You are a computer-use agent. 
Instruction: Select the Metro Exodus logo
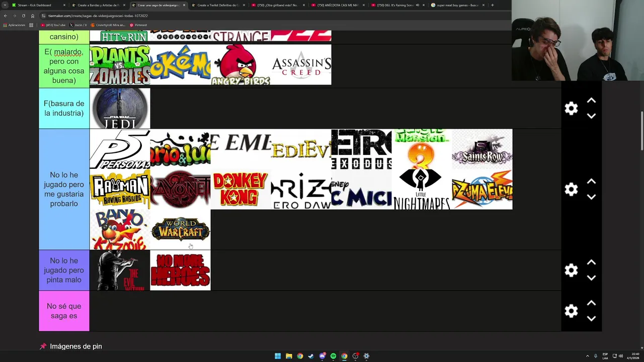click(x=361, y=149)
